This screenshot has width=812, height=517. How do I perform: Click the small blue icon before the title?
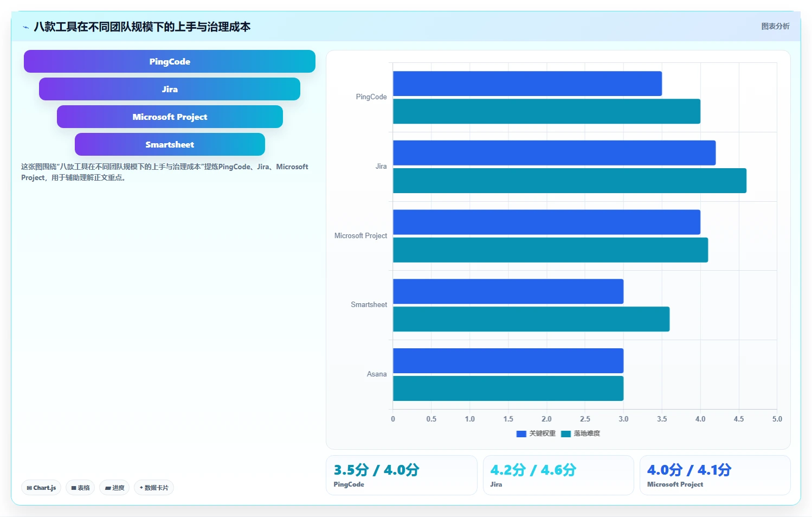(25, 27)
